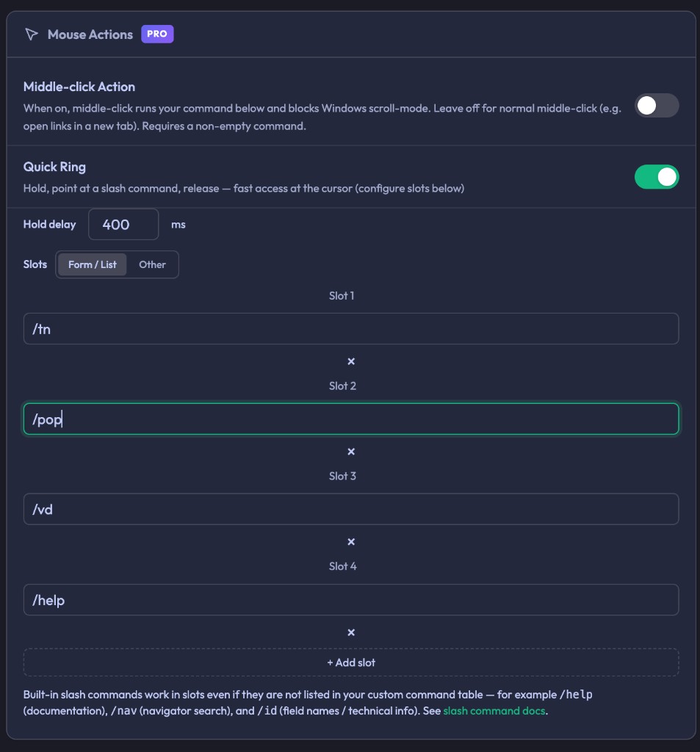Select the Form / List tab
This screenshot has width=700, height=752.
[x=93, y=264]
